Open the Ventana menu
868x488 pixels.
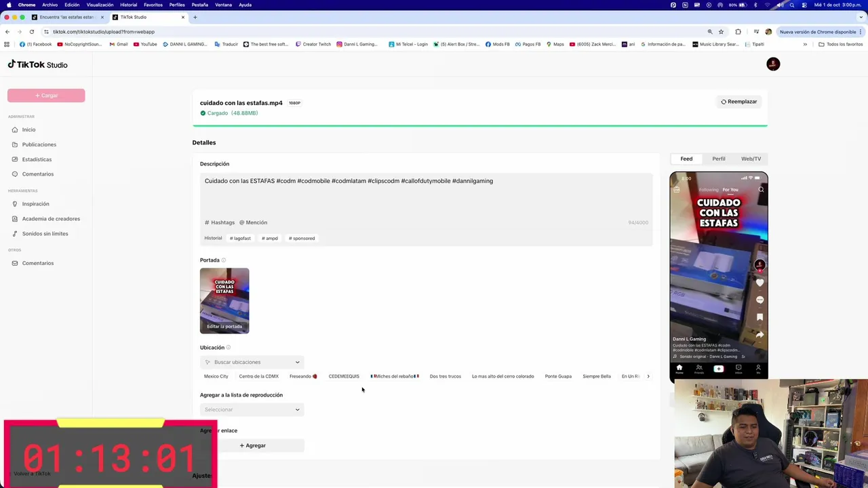pyautogui.click(x=223, y=5)
